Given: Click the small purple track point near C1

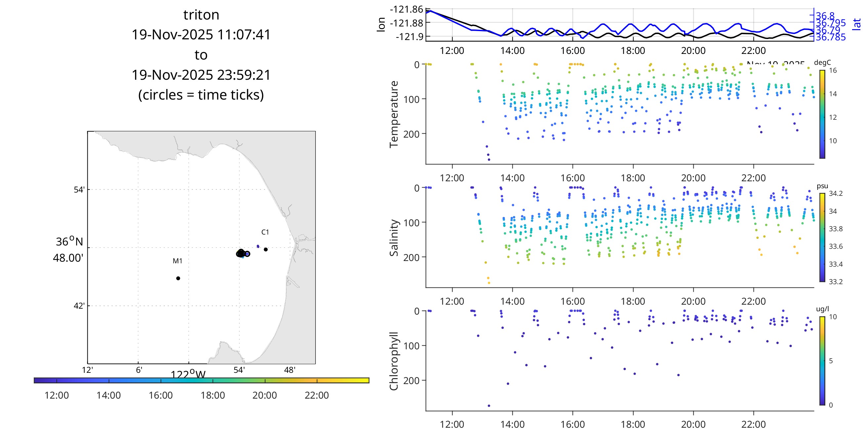Looking at the screenshot, I should (x=258, y=246).
